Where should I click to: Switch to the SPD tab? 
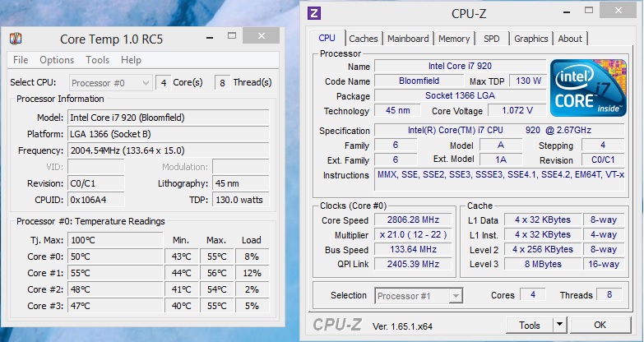(x=492, y=39)
